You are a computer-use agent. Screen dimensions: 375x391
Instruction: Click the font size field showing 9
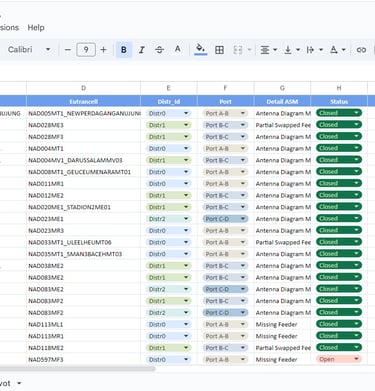coord(86,50)
